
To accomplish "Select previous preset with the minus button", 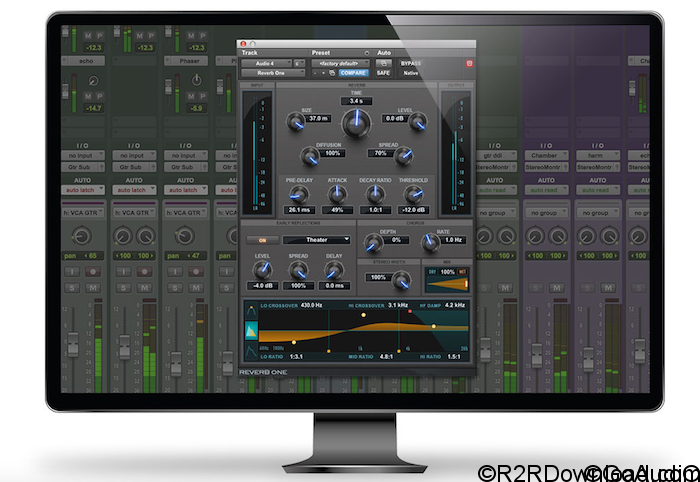I will tap(315, 73).
